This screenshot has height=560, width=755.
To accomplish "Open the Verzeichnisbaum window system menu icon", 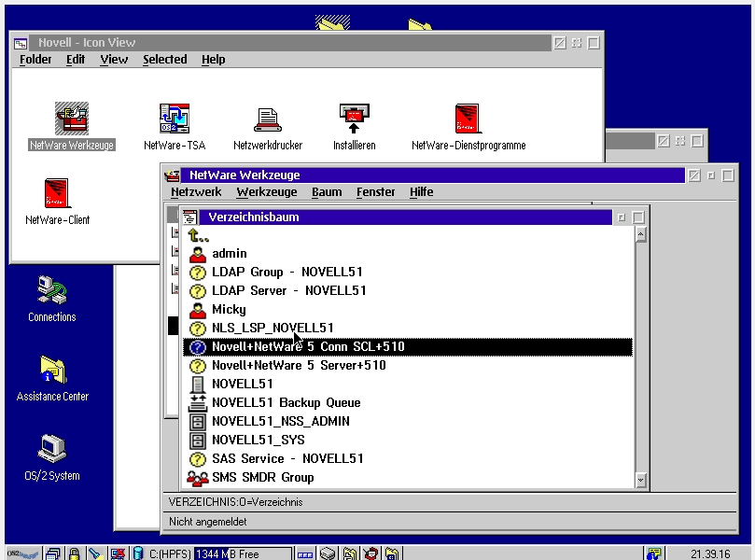I will [x=189, y=217].
